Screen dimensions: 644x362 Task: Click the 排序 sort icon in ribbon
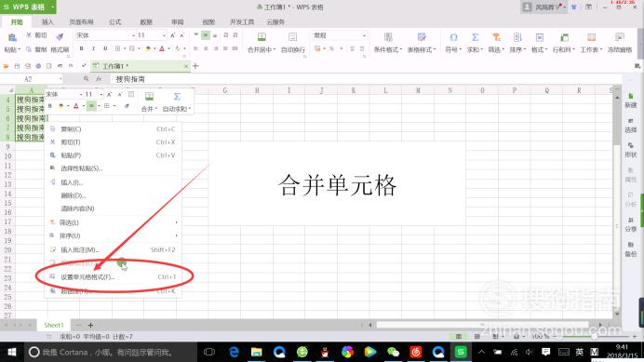coord(517,37)
